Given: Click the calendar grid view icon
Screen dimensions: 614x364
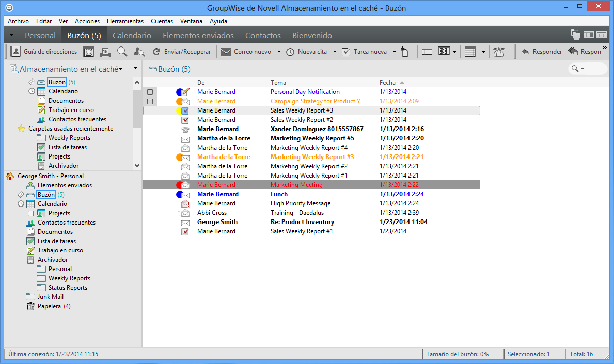Looking at the screenshot, I should point(470,52).
